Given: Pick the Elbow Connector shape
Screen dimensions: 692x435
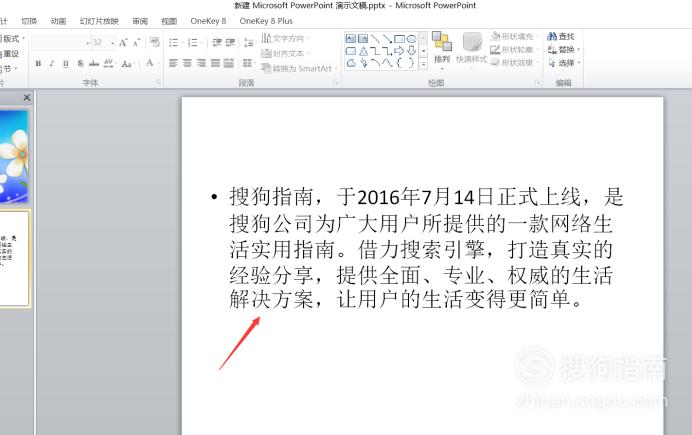Looking at the screenshot, I should [375, 51].
